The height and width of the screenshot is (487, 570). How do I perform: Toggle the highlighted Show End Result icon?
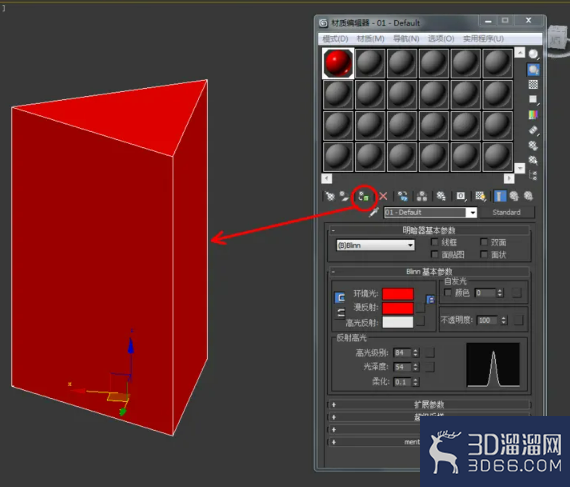(x=500, y=197)
